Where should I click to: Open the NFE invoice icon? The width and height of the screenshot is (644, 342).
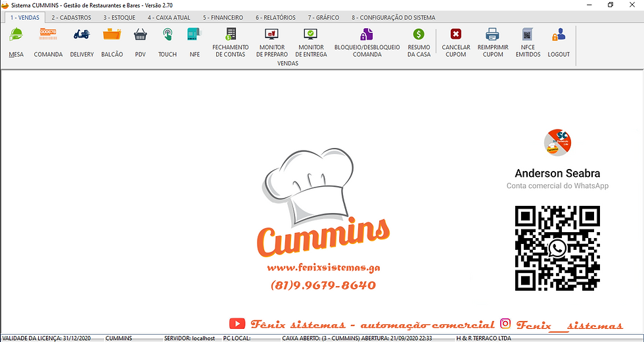point(195,34)
